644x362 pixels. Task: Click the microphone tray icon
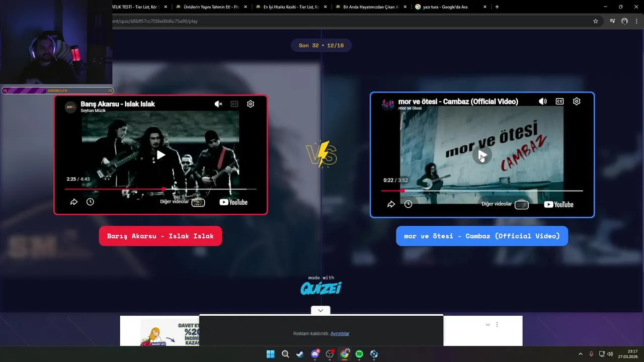591,354
